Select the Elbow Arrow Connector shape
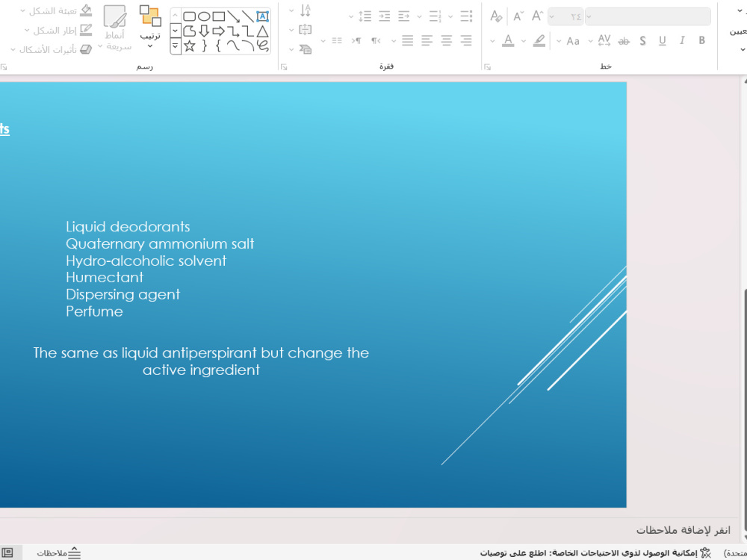Viewport: 747px width, 560px height. pos(233,31)
